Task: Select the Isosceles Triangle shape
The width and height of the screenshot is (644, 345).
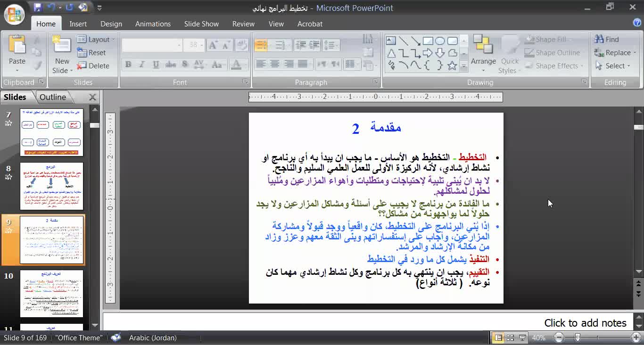Action: (x=391, y=53)
